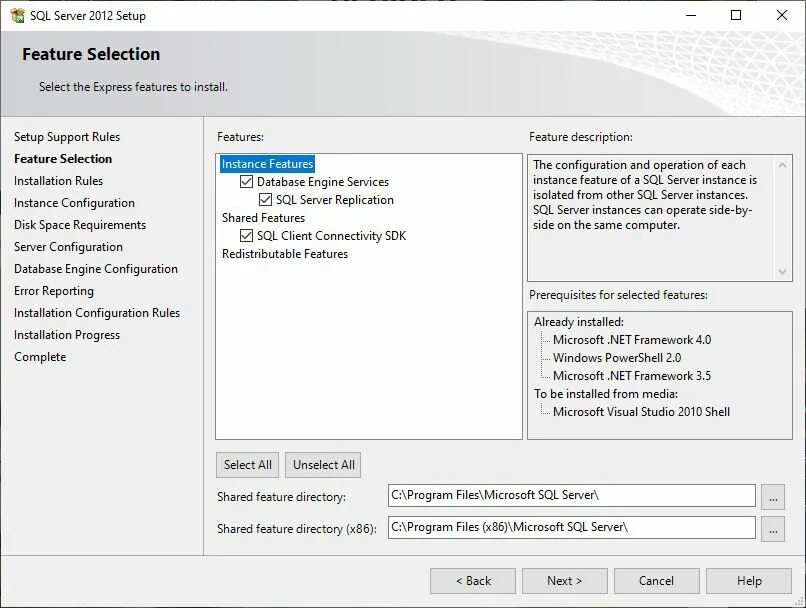
Task: Click Windows PowerShell 2.0 prerequisite
Action: point(617,358)
